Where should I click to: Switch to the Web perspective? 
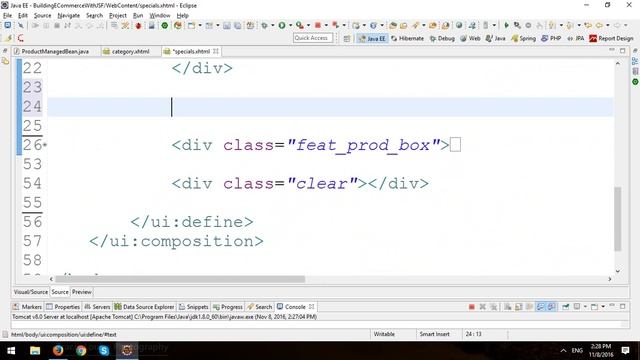tap(470, 38)
